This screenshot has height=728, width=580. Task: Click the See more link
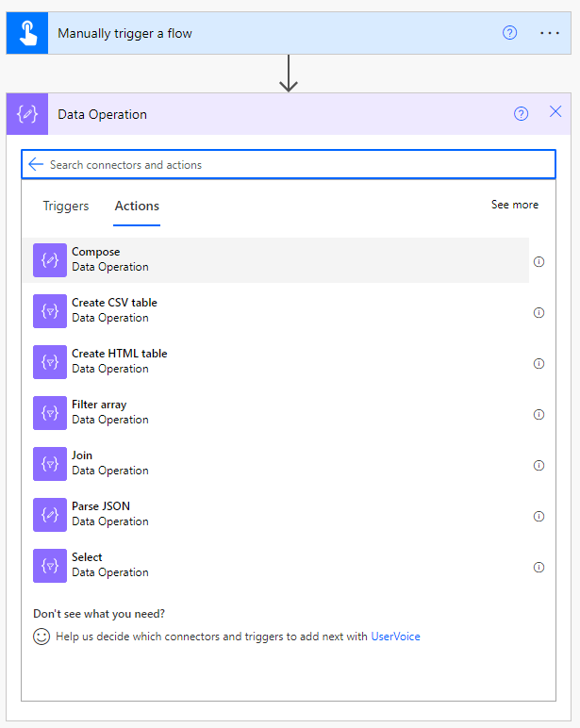coord(515,205)
